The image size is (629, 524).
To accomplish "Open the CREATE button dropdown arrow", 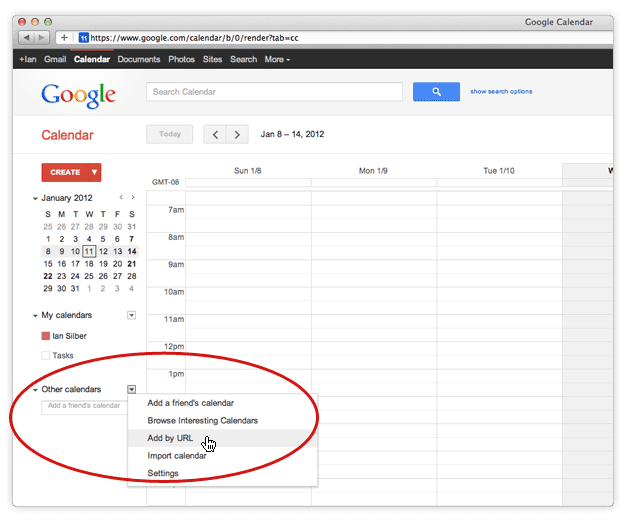I will click(94, 173).
